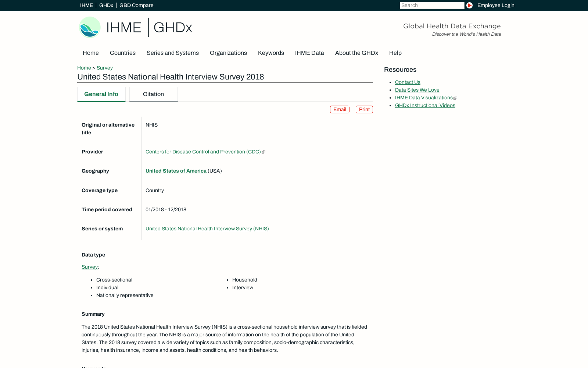
Task: Click the Resources heading
Action: (x=400, y=70)
